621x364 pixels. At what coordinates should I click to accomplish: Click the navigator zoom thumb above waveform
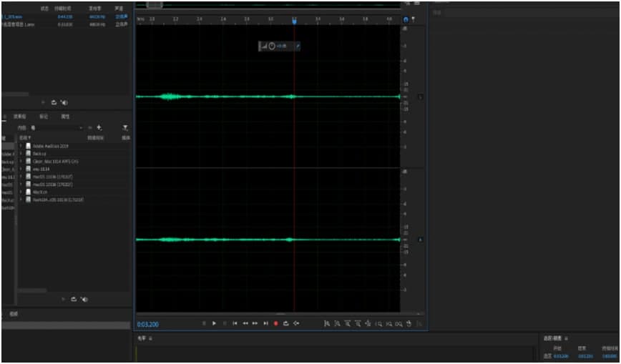pos(155,5)
